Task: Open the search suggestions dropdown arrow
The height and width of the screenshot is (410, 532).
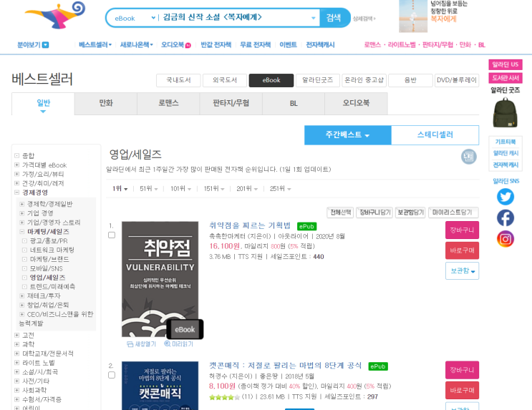Action: click(x=313, y=18)
